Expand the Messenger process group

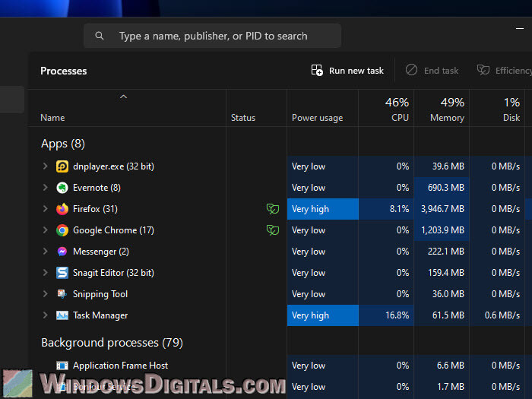[x=45, y=252]
